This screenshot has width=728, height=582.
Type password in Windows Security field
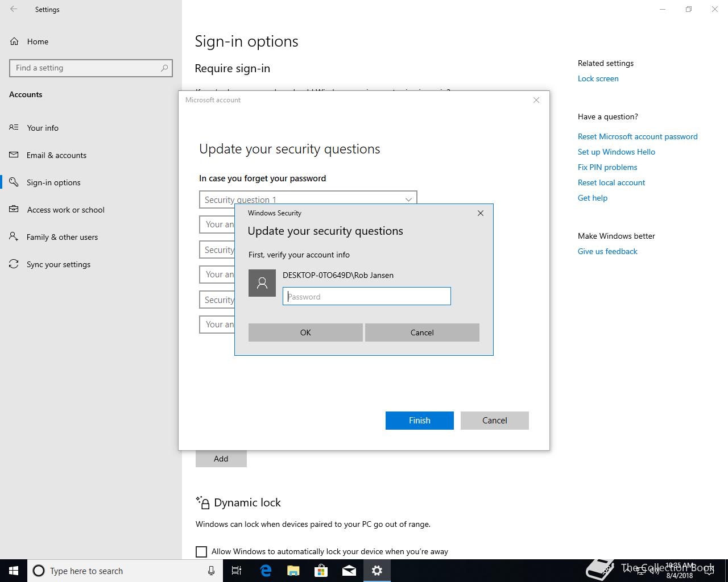coord(367,296)
